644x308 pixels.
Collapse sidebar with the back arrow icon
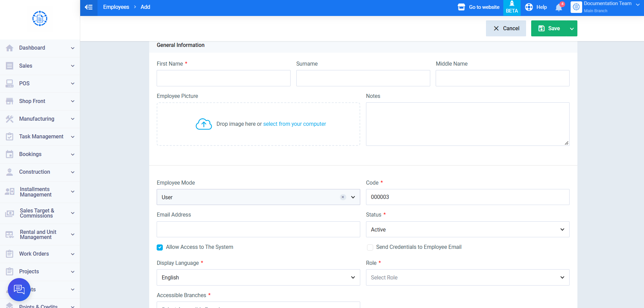click(89, 7)
